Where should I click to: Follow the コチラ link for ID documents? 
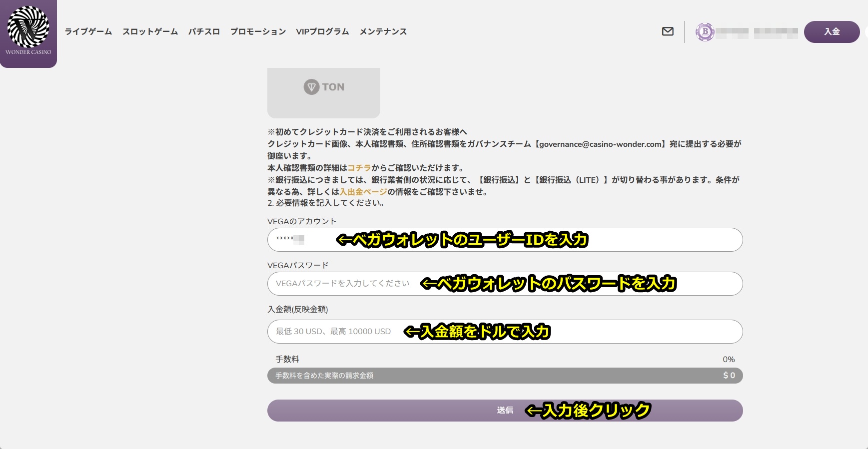pos(359,168)
